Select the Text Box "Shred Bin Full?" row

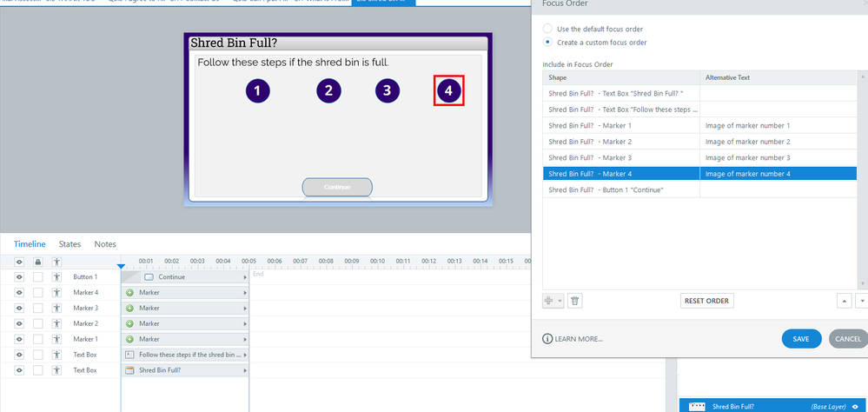[x=699, y=93]
